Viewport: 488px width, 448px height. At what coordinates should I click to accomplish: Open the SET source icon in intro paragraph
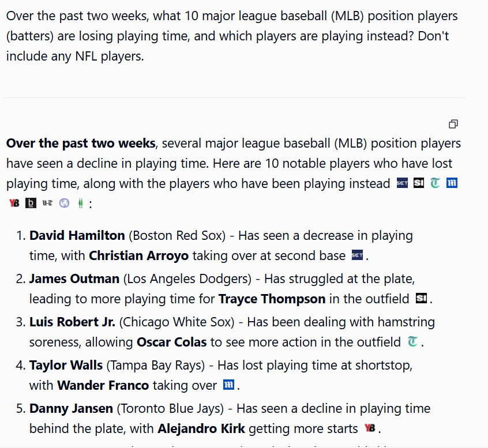(402, 183)
